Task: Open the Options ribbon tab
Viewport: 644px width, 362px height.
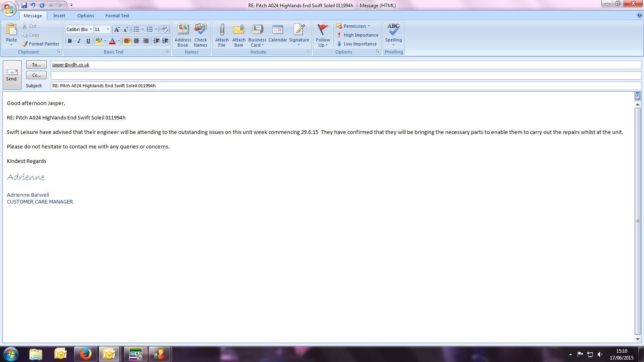Action: tap(86, 16)
